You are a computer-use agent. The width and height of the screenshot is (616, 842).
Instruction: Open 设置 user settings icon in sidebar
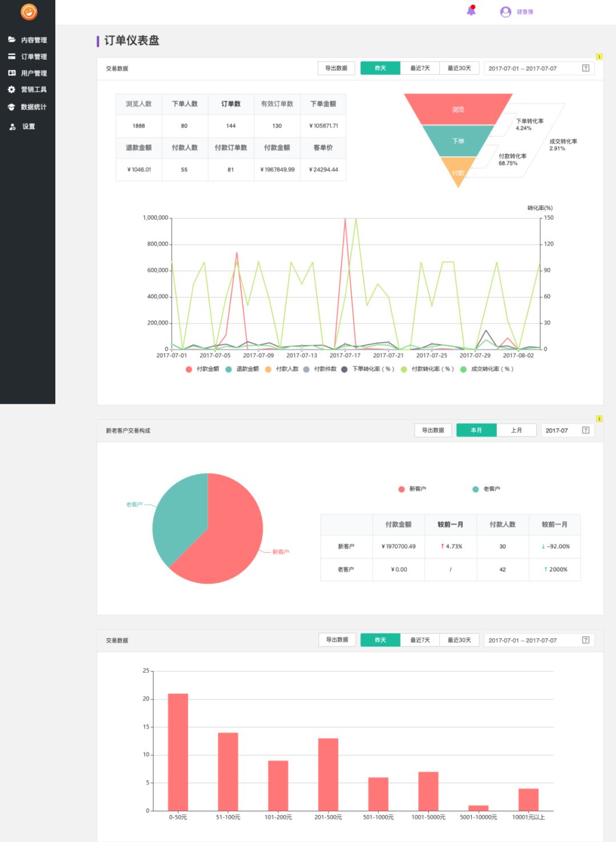[x=12, y=127]
